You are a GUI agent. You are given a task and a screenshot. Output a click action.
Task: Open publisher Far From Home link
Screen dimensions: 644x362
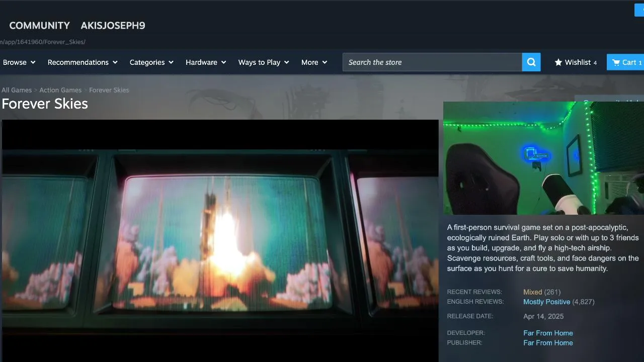click(x=548, y=343)
